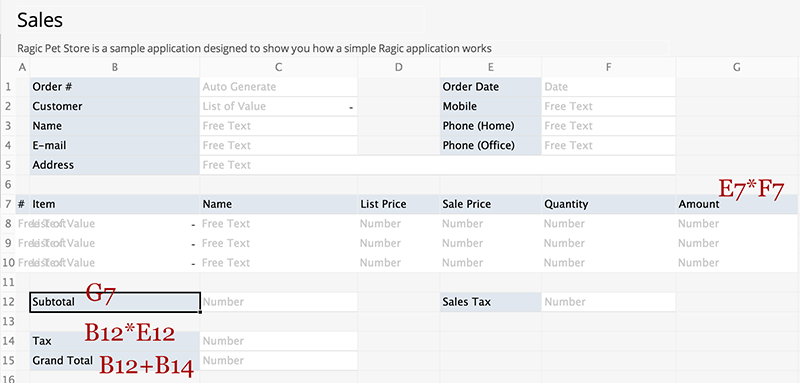
Task: Click the Tax label cell in row 14
Action: tap(115, 341)
